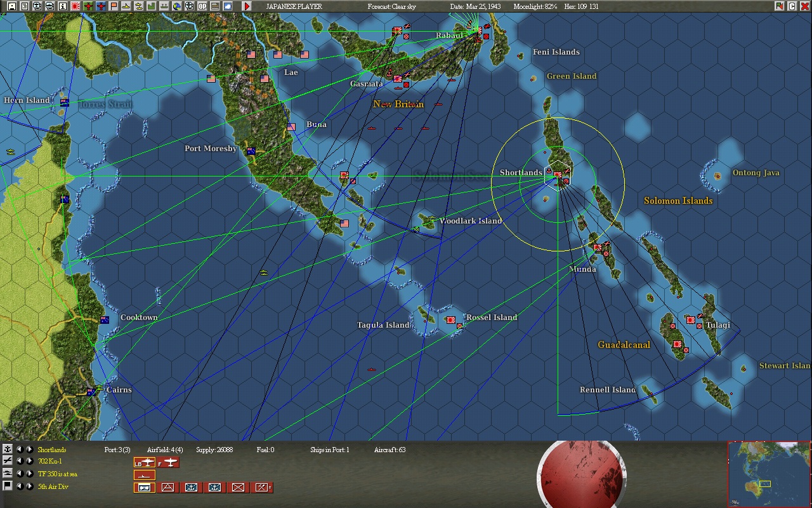Screen dimensions: 812x508
Task: Click the striped list toolbar icon
Action: [215, 6]
